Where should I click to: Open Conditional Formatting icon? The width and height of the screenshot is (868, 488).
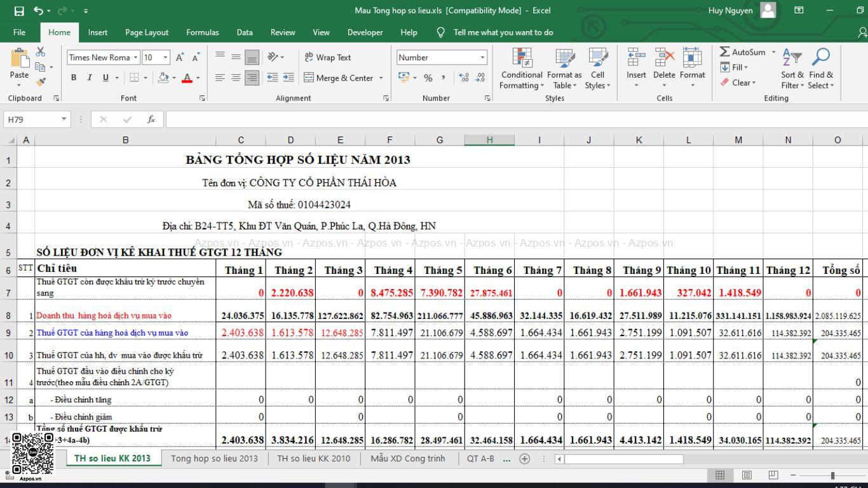pos(522,58)
